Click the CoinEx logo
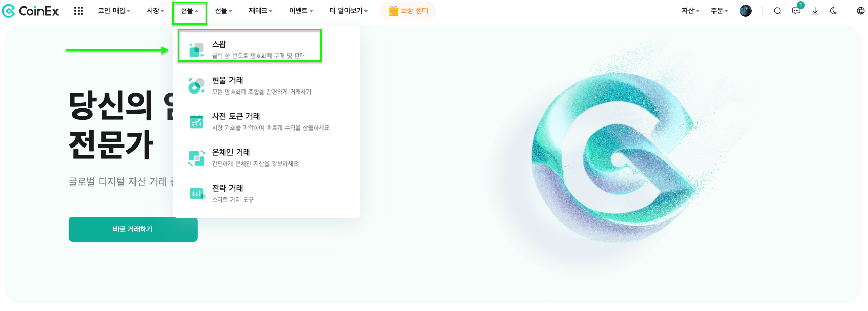 point(30,11)
